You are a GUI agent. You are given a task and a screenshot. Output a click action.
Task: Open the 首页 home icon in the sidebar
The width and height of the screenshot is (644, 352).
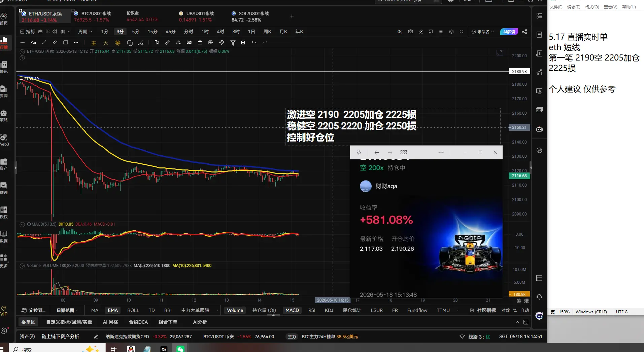(x=4, y=18)
